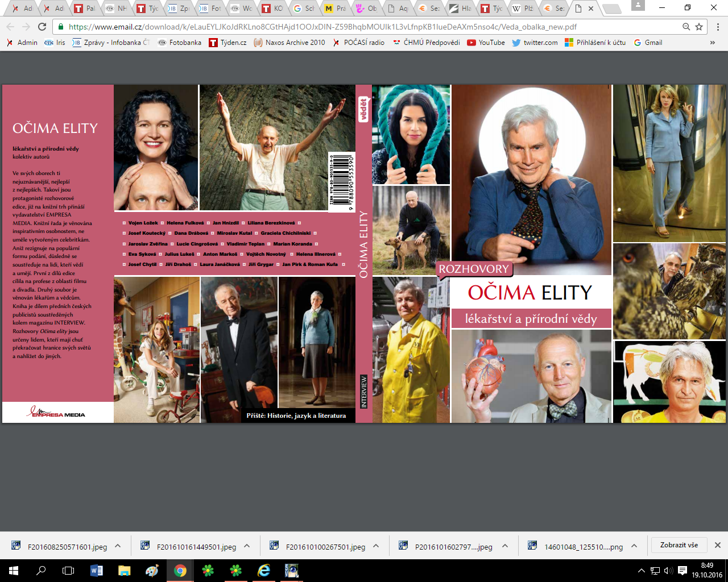Open the zoom magnifier icon in address bar
The height and width of the screenshot is (582, 728).
coord(686,27)
